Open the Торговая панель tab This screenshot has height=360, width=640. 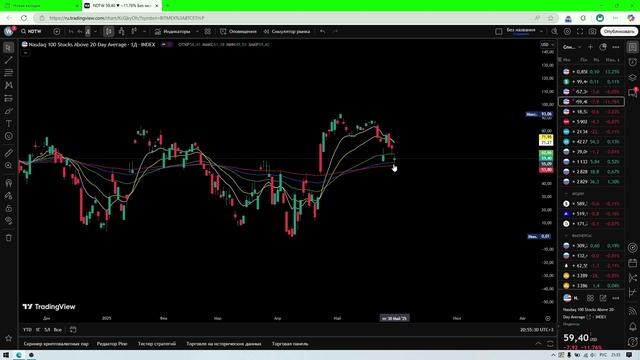pyautogui.click(x=290, y=344)
